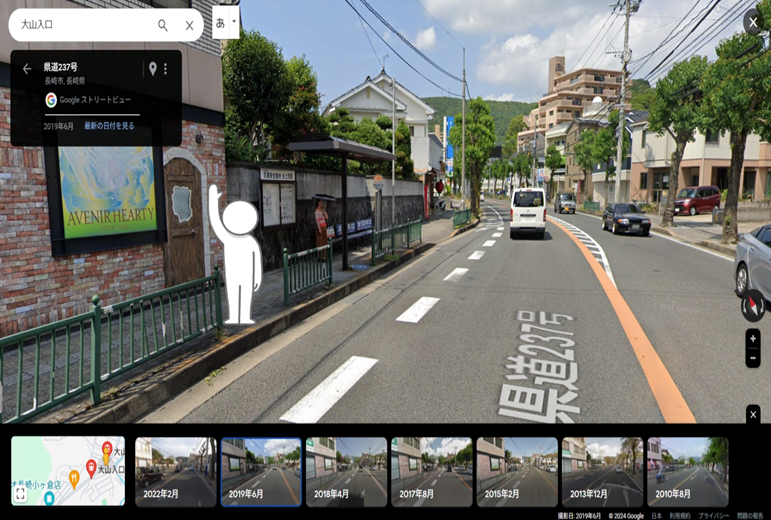The image size is (771, 520).
Task: Clear the search box text
Action: 189,25
